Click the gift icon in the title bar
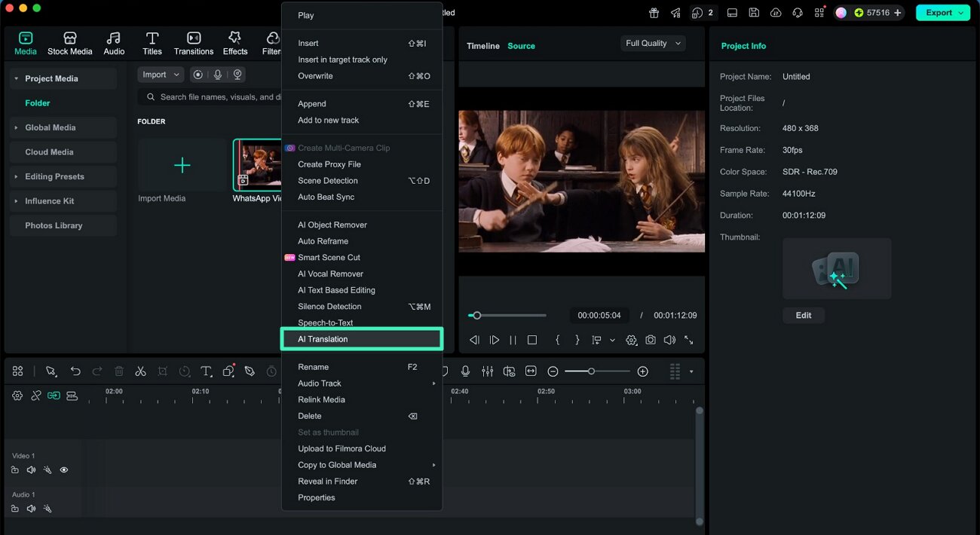This screenshot has height=535, width=980. click(654, 13)
